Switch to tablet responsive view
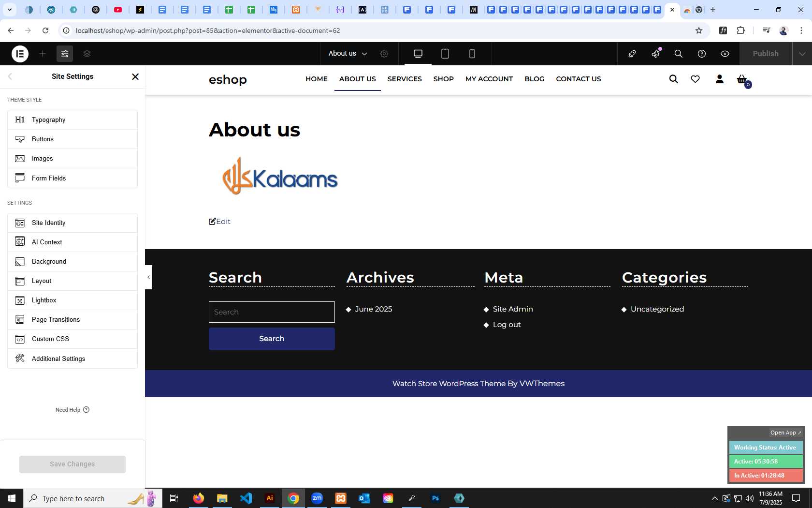Screen dimensions: 812x508 (x=445, y=54)
